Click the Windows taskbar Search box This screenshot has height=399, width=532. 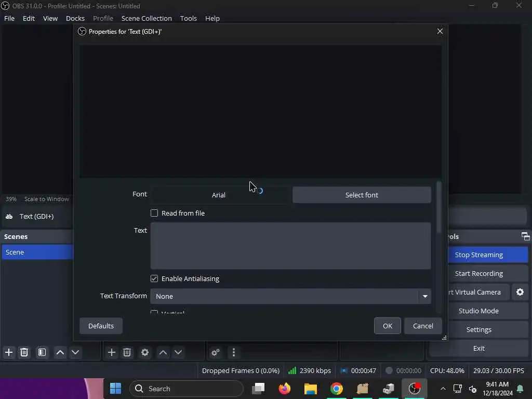pos(187,389)
